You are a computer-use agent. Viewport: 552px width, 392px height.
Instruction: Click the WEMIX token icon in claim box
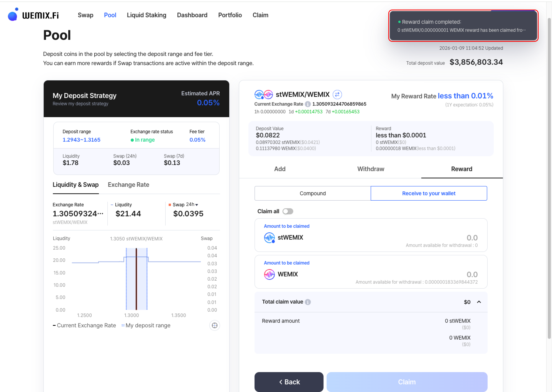tap(269, 274)
